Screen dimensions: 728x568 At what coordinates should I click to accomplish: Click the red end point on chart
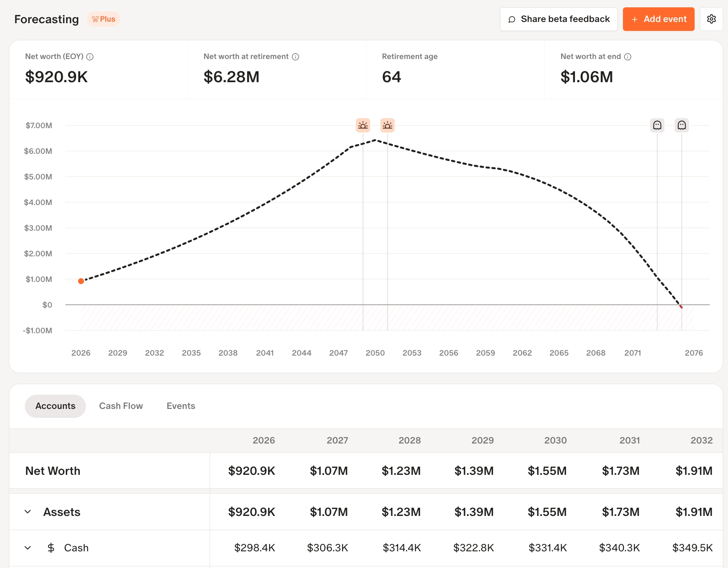[x=681, y=307]
